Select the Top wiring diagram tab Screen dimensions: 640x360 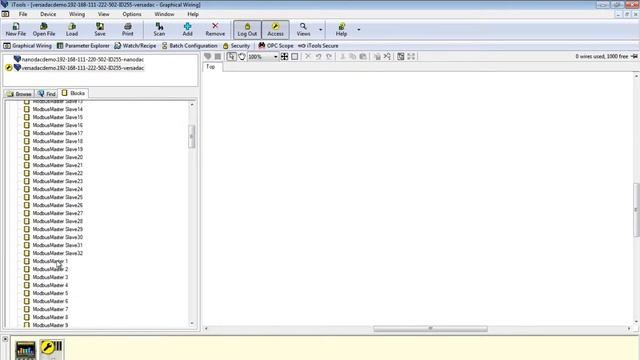click(211, 67)
